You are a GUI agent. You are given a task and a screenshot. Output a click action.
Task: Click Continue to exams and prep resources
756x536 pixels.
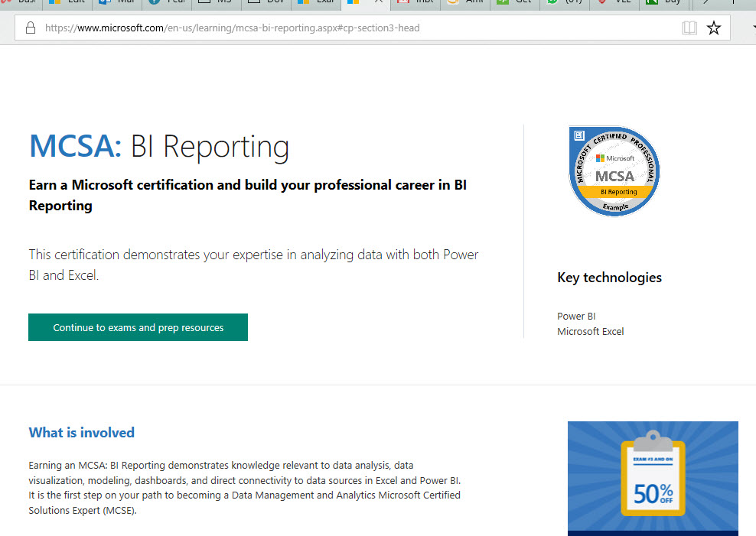coord(138,327)
